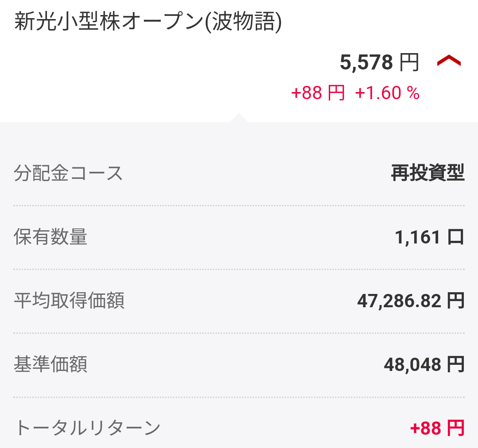Select the 48,048 円 base price value
This screenshot has height=448, width=478.
coord(424,365)
